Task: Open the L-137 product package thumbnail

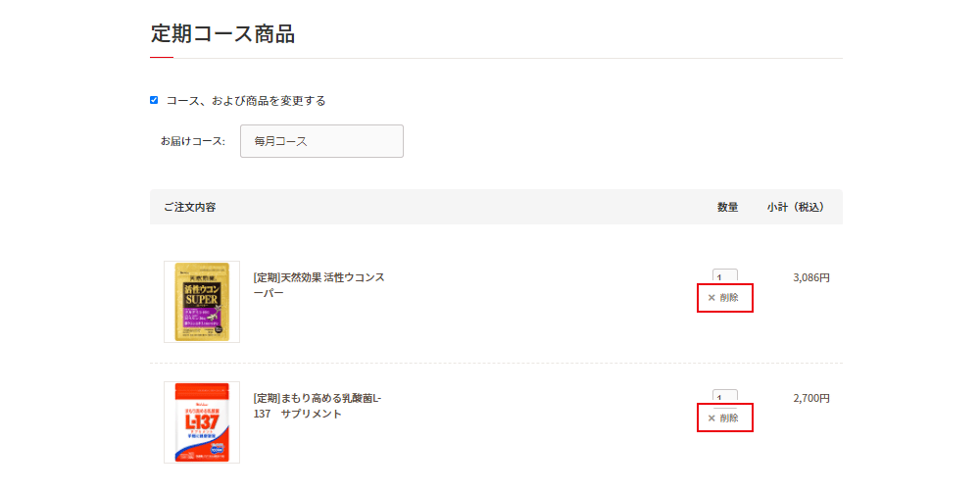Action: [202, 422]
